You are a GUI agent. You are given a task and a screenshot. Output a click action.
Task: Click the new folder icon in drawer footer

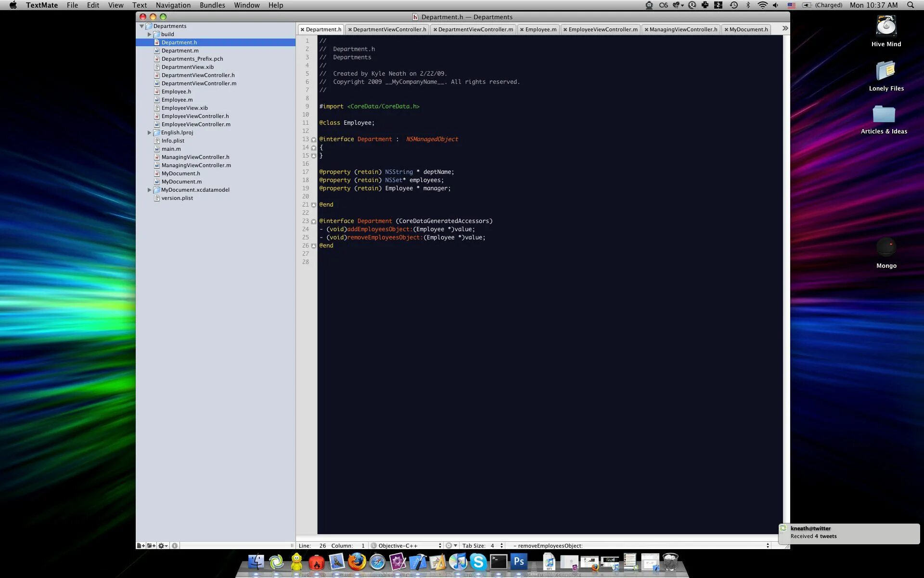click(151, 546)
